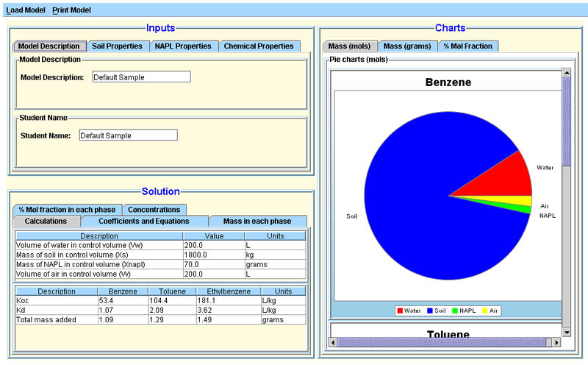588x365 pixels.
Task: Open the % Mol Fraction chart tab
Action: [468, 46]
